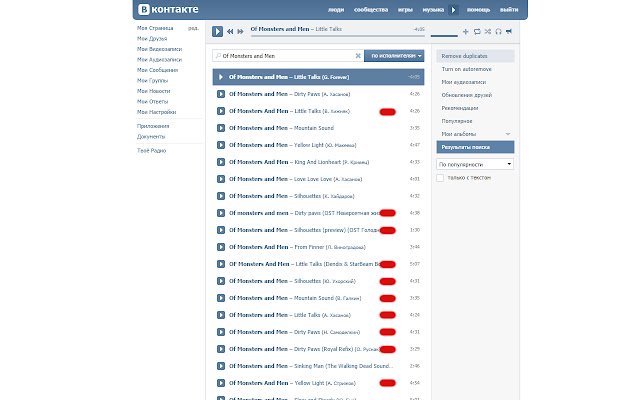Pause the player with the big play button
The image size is (640, 400).
(x=217, y=31)
